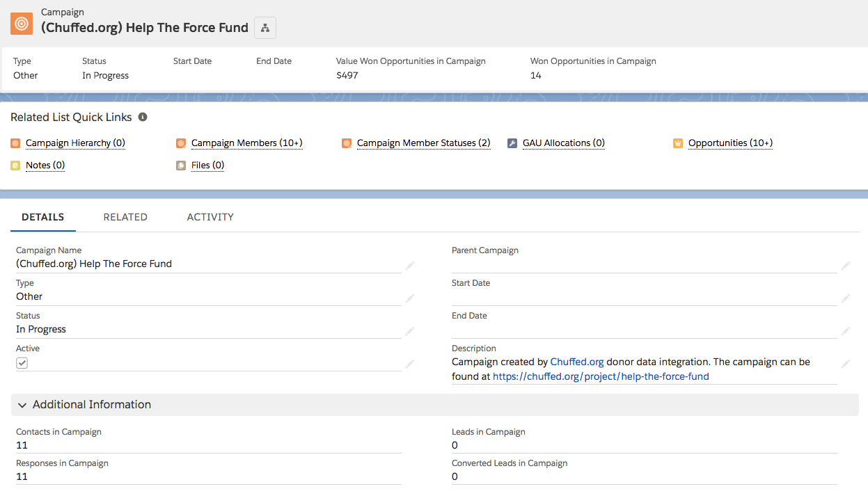Image resolution: width=868 pixels, height=489 pixels.
Task: Edit Start Date using its pencil icon
Action: [x=845, y=298]
